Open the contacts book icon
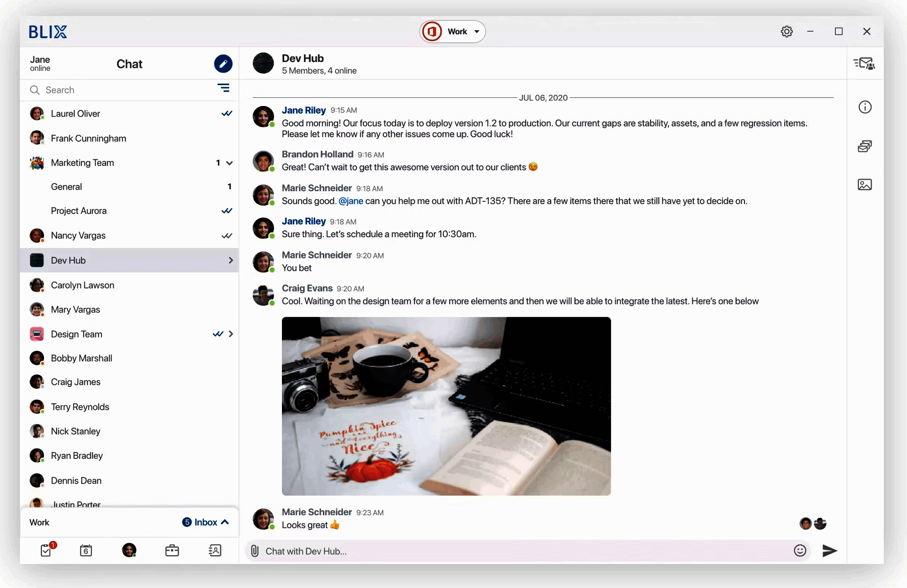 pos(215,550)
